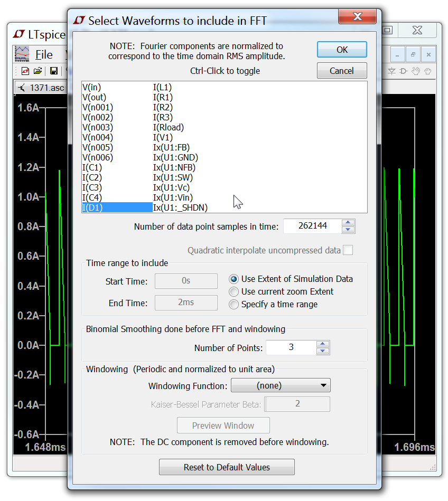Create a new schematic document
The image size is (448, 501).
[x=25, y=71]
